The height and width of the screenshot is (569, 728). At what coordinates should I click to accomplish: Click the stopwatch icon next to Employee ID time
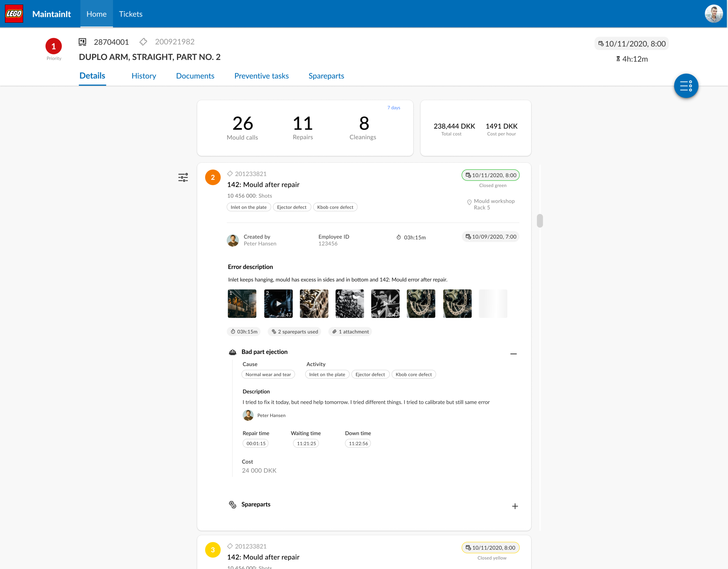coord(398,237)
